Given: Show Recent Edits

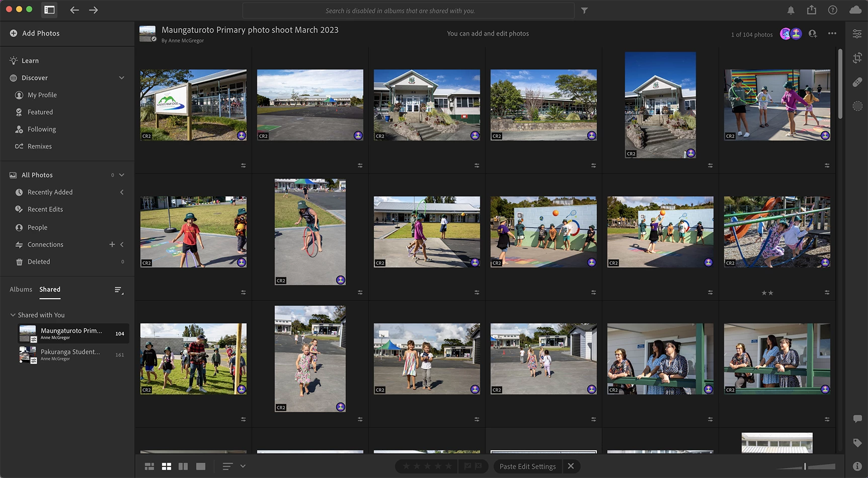Looking at the screenshot, I should point(45,209).
